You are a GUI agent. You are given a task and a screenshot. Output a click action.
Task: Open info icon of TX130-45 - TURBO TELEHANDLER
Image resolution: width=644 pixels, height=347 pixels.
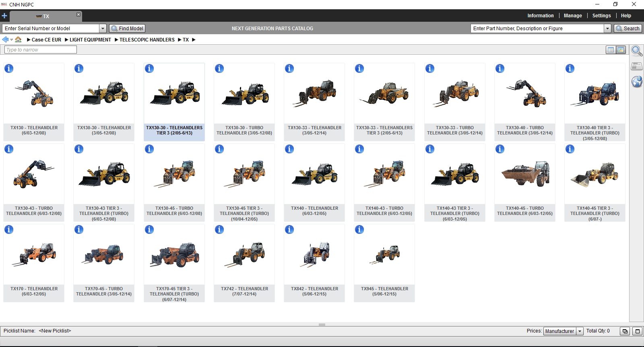pos(149,149)
